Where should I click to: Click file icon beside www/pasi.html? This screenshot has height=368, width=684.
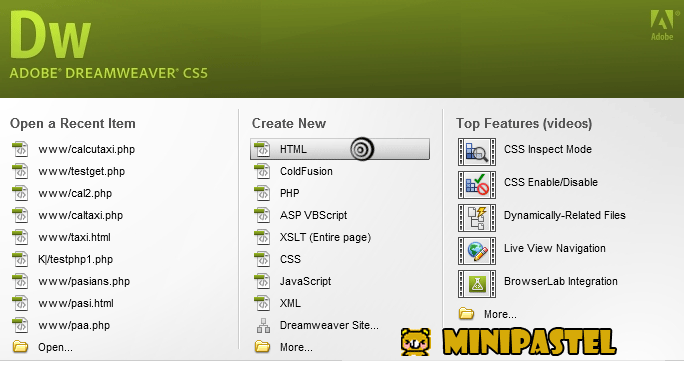pos(20,303)
